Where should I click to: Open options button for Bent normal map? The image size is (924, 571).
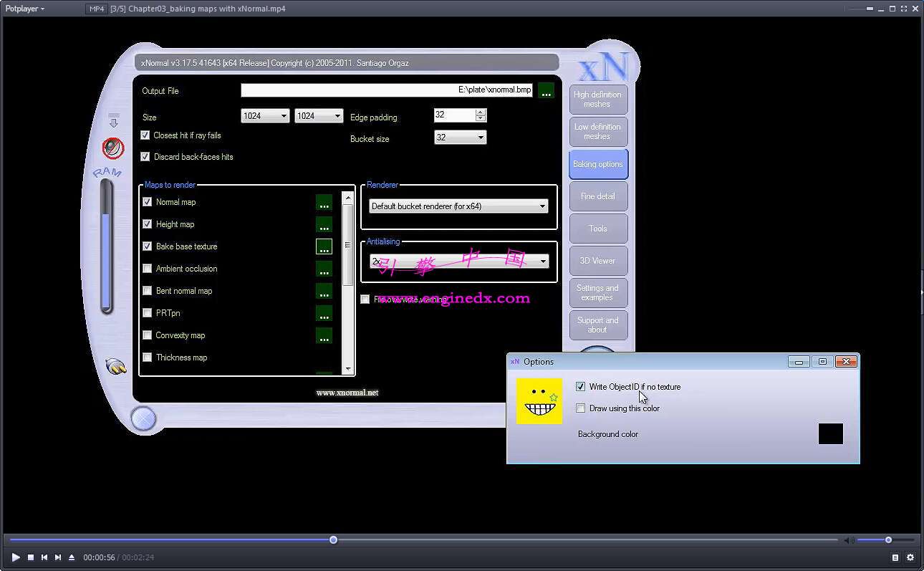324,292
